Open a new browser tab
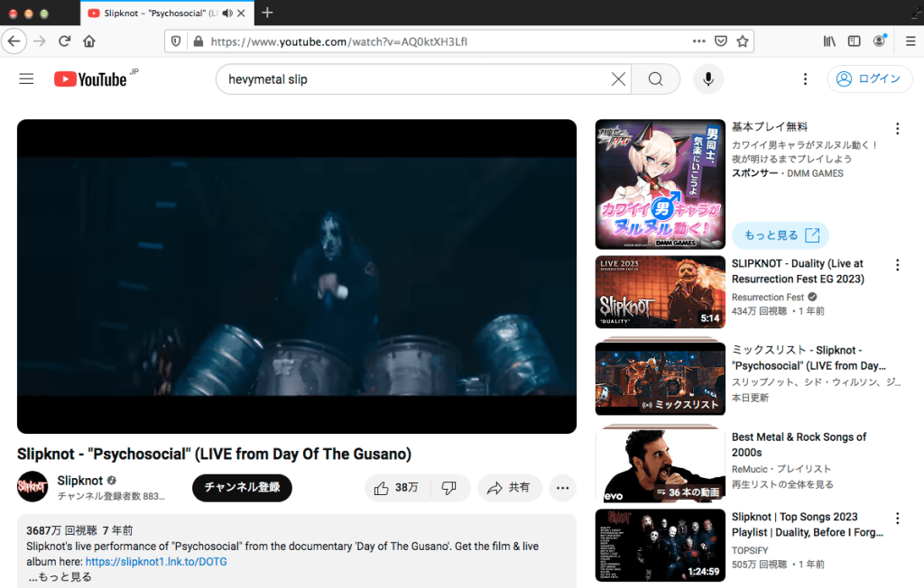The height and width of the screenshot is (588, 924). (267, 13)
